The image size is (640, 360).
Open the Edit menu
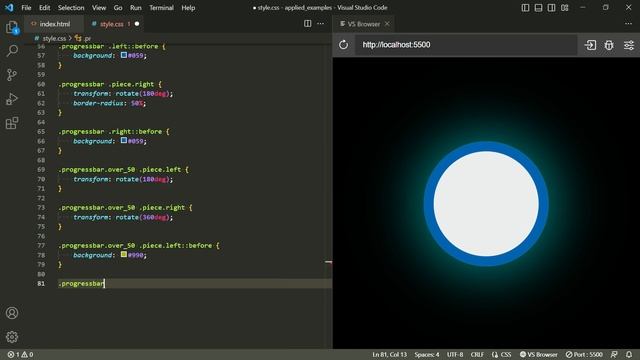44,8
